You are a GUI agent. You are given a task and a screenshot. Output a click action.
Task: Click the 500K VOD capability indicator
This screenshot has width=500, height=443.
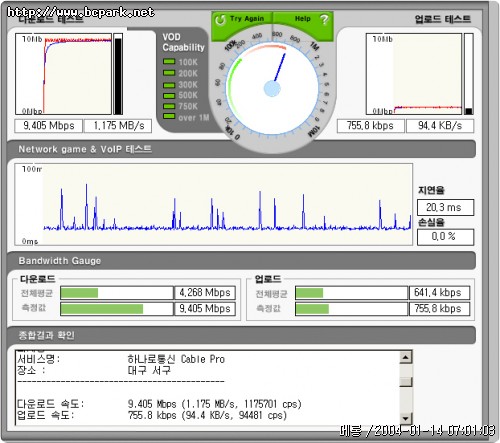(x=169, y=95)
